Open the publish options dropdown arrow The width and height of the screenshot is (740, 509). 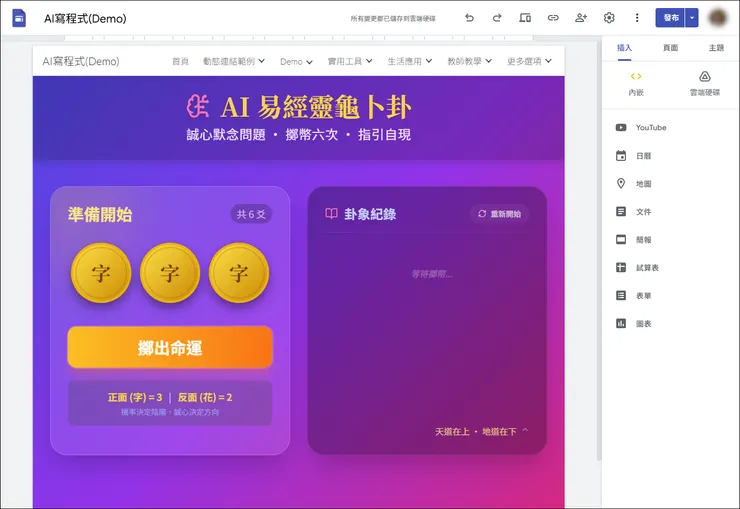point(692,18)
